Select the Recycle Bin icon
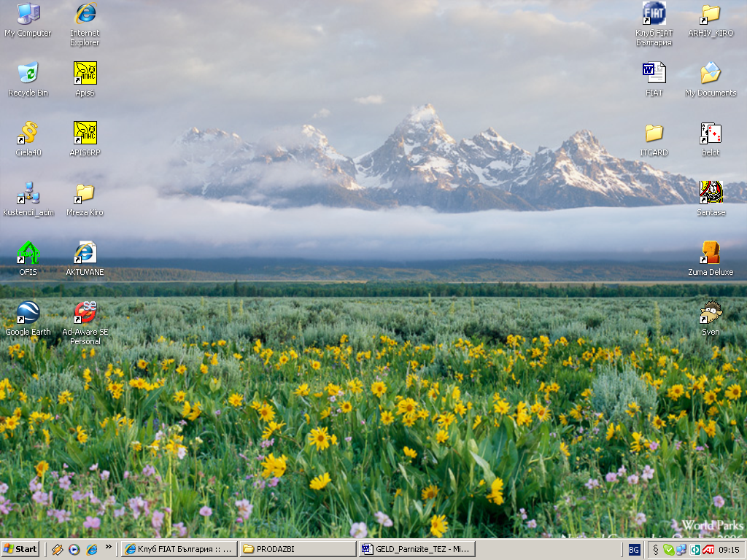The width and height of the screenshot is (747, 560). coord(28,74)
